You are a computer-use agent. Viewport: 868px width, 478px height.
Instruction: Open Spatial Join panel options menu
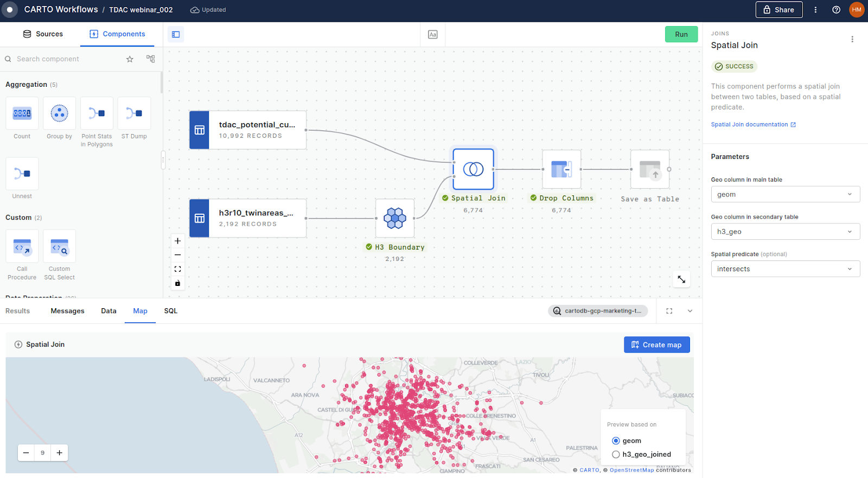852,39
